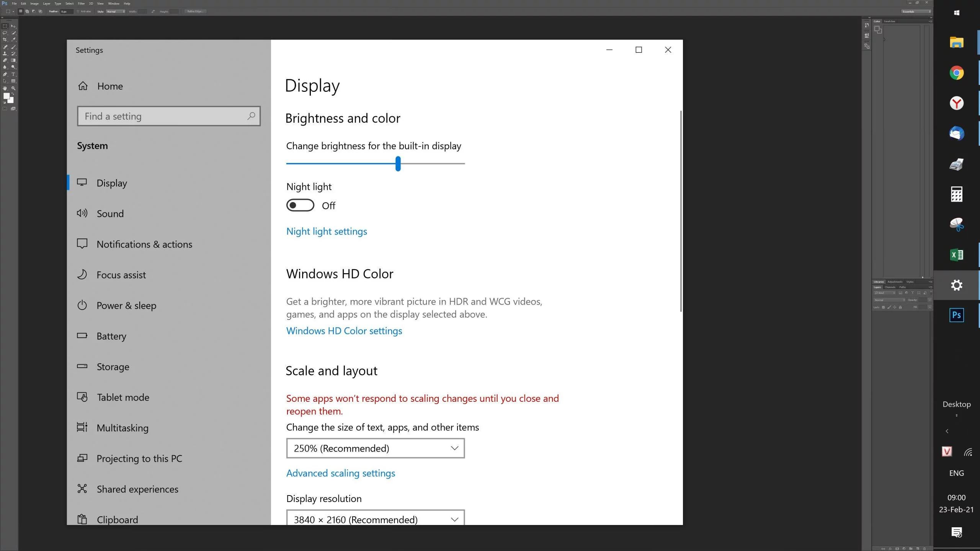Select the Eyedropper tool in Photoshop
The width and height of the screenshot is (980, 551).
(13, 40)
